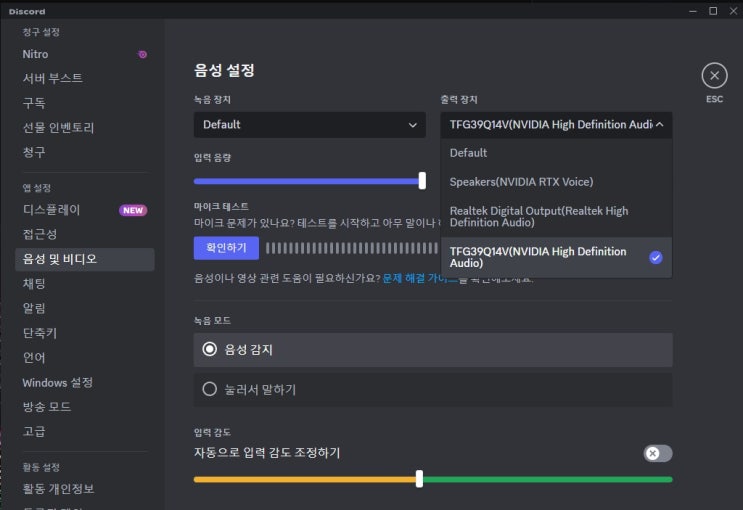Screen dimensions: 743x510
Task: Close settings with the ESC circle button
Action: coord(714,75)
